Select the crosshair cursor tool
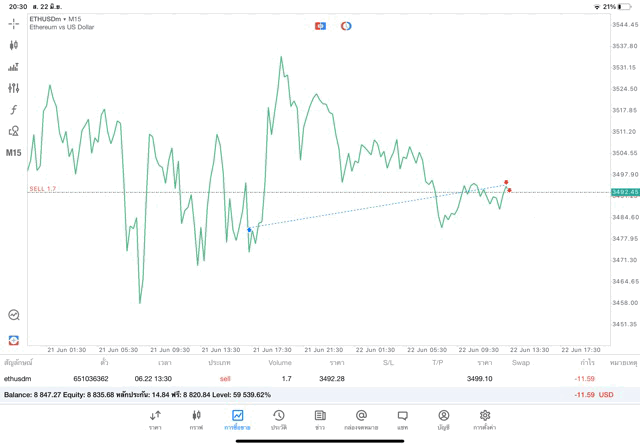640x447 pixels. pyautogui.click(x=14, y=23)
